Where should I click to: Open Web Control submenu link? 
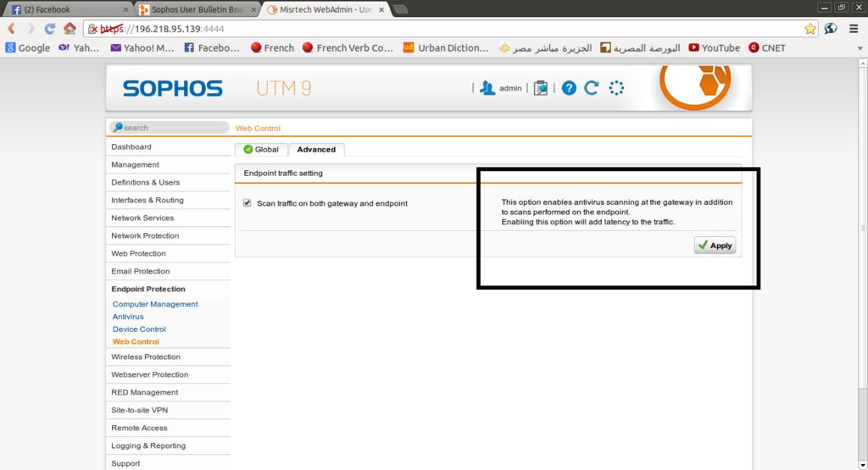coord(136,342)
